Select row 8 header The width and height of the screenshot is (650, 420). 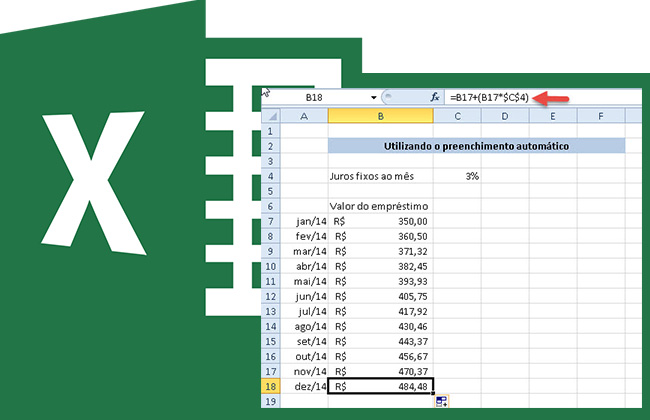tap(271, 236)
